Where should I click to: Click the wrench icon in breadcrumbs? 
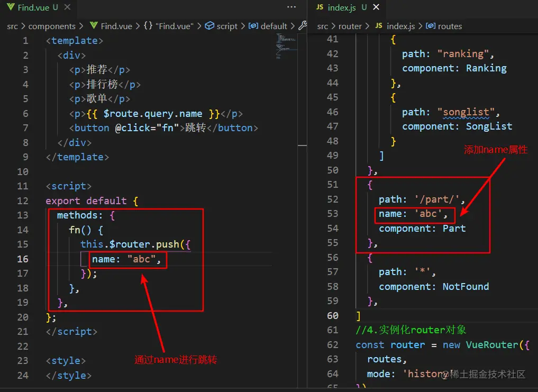[x=302, y=25]
